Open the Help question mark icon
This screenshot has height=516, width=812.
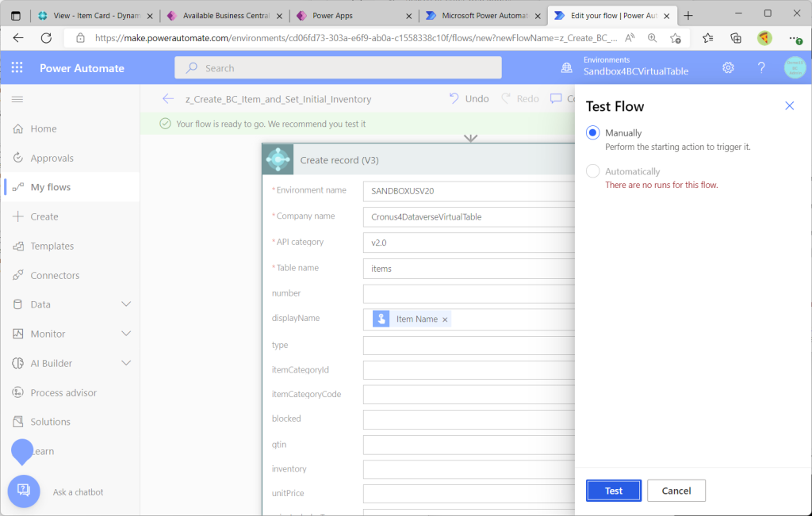pyautogui.click(x=761, y=67)
